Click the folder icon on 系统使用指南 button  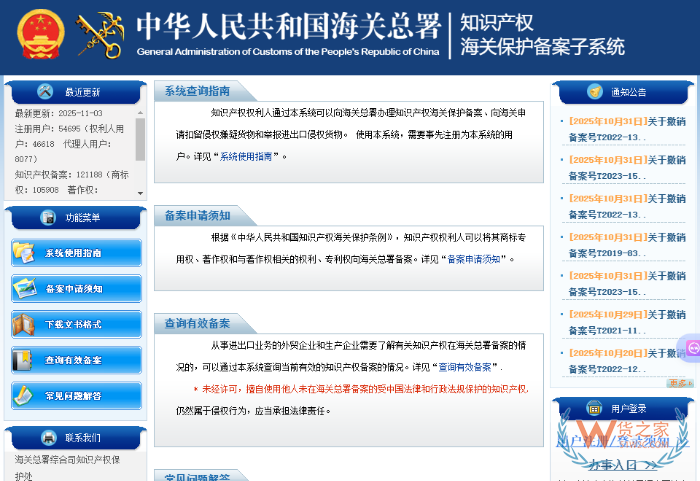pos(24,252)
